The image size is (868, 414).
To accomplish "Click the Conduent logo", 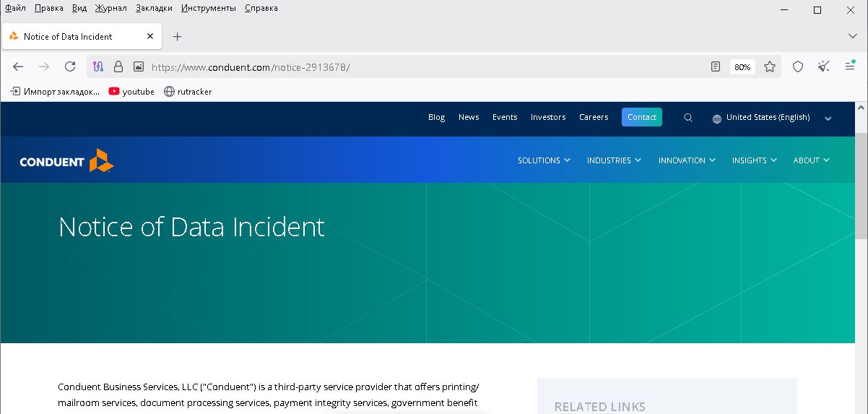I will coord(66,160).
